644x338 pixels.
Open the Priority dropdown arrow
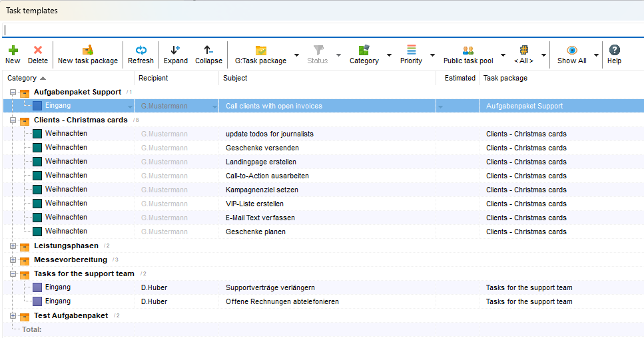pos(432,55)
